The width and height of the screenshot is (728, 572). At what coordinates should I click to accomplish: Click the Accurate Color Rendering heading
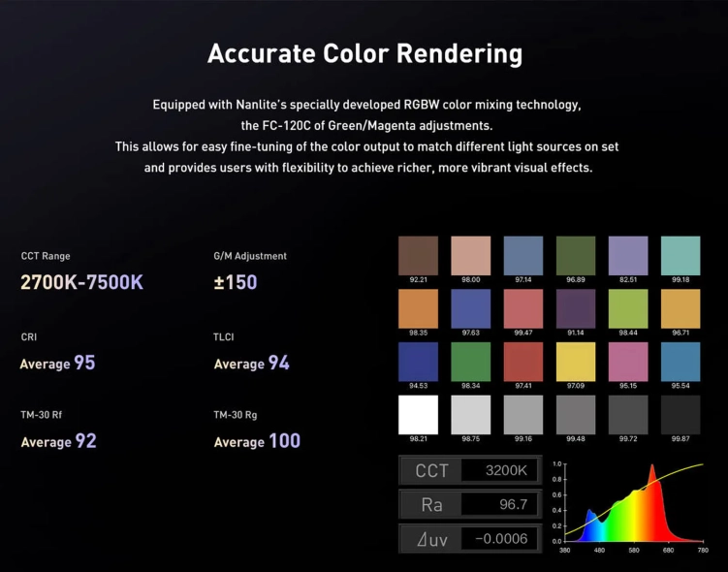tap(364, 53)
